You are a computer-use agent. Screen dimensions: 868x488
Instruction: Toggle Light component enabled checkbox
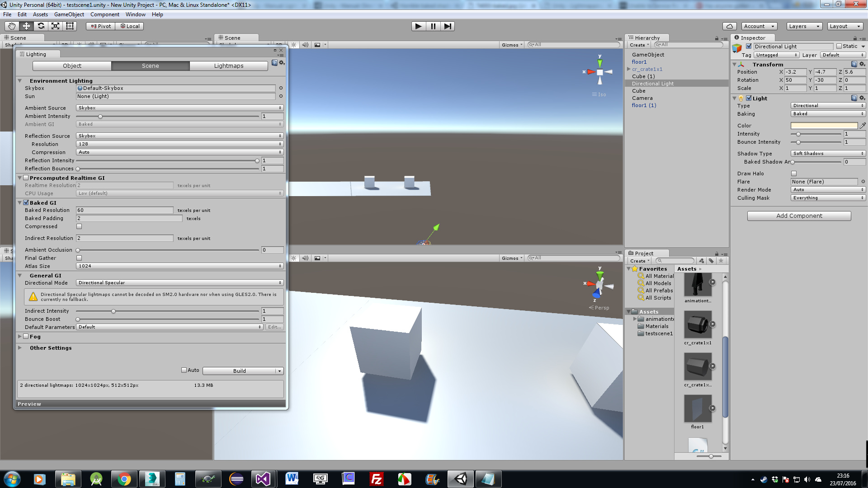tap(749, 98)
